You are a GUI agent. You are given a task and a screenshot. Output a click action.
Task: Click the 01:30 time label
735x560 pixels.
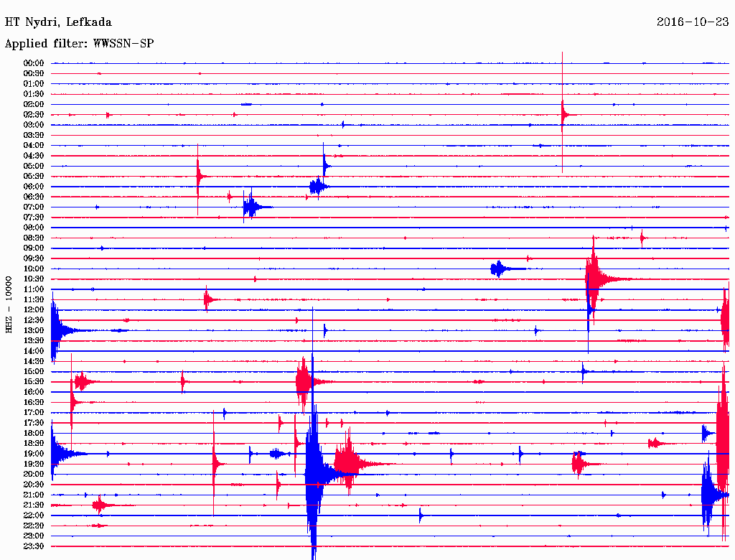(34, 94)
